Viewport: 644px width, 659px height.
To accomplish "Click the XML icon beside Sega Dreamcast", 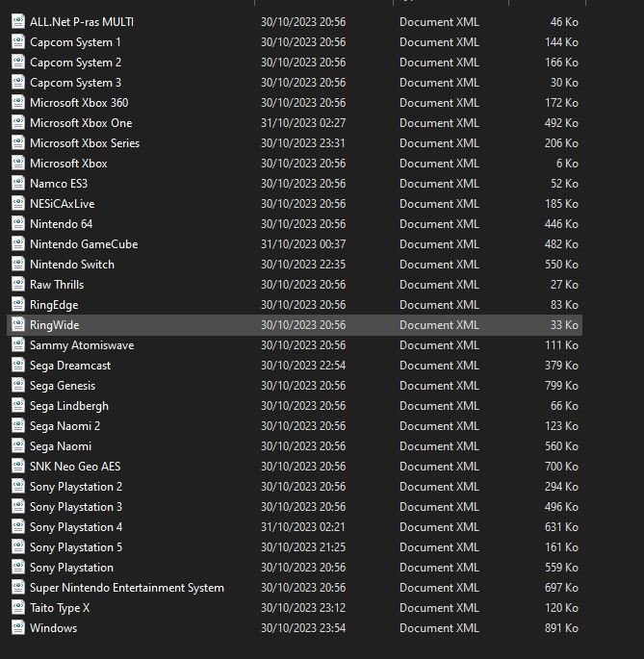I will [x=18, y=365].
